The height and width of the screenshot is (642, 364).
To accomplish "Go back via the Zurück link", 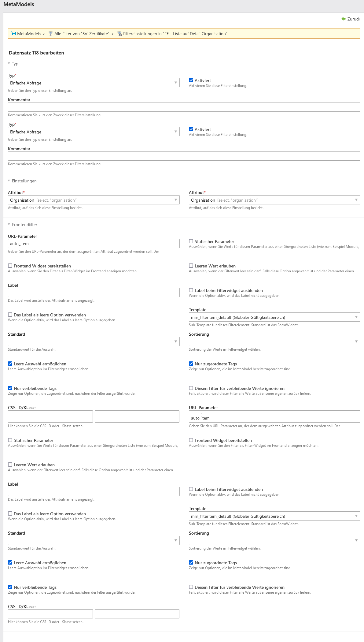I will [354, 19].
